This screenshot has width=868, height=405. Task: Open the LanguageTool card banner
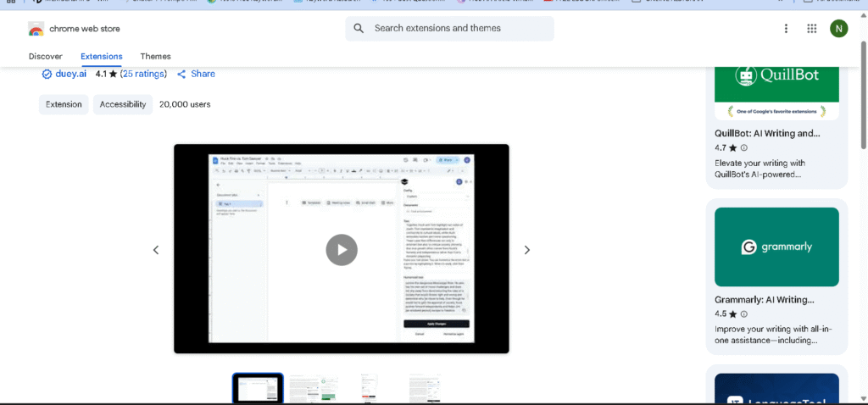tap(776, 389)
